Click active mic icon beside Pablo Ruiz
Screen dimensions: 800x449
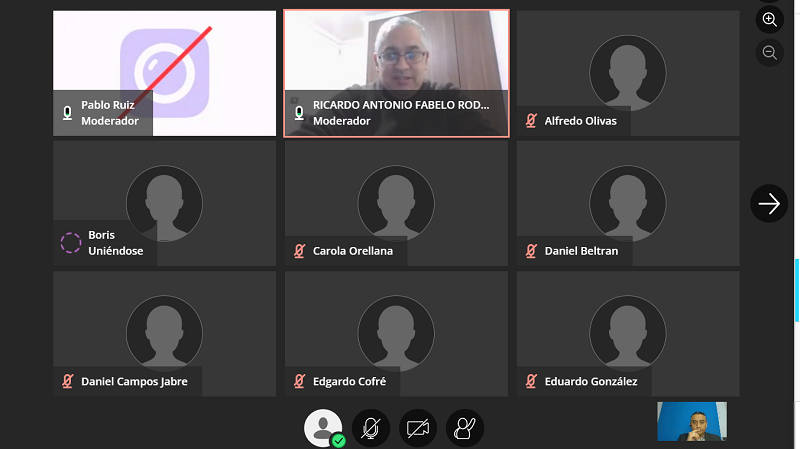[x=67, y=113]
